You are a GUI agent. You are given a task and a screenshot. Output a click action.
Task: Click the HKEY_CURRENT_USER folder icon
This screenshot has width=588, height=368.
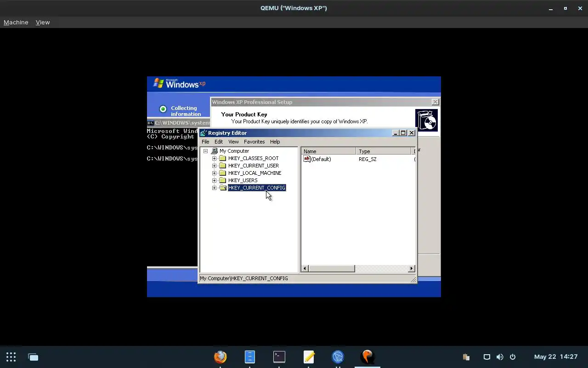coord(223,166)
